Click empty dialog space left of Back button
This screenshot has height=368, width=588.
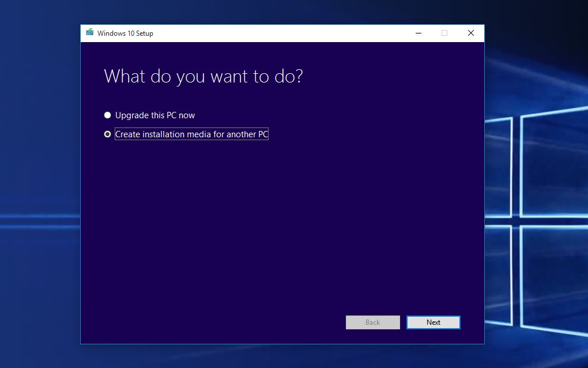(x=231, y=322)
